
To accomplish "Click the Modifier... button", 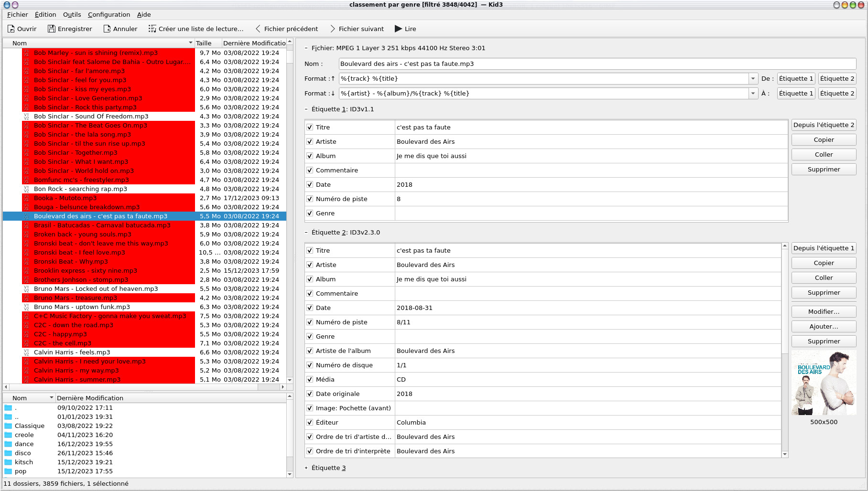I will (824, 312).
